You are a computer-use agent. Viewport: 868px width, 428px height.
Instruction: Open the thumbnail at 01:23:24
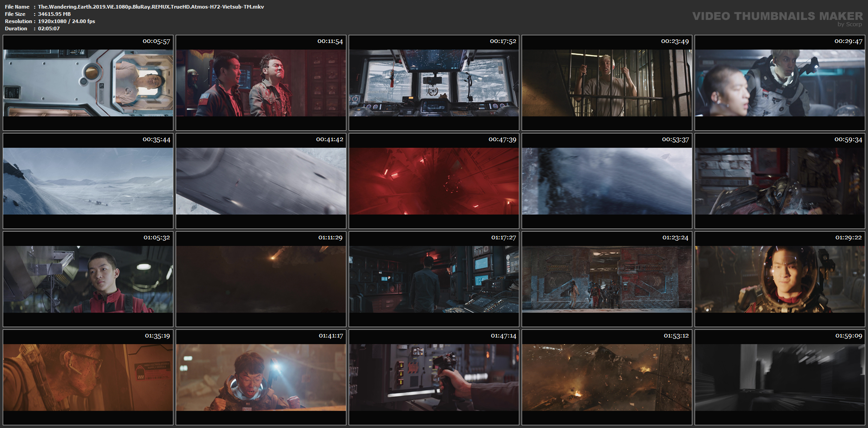click(607, 279)
